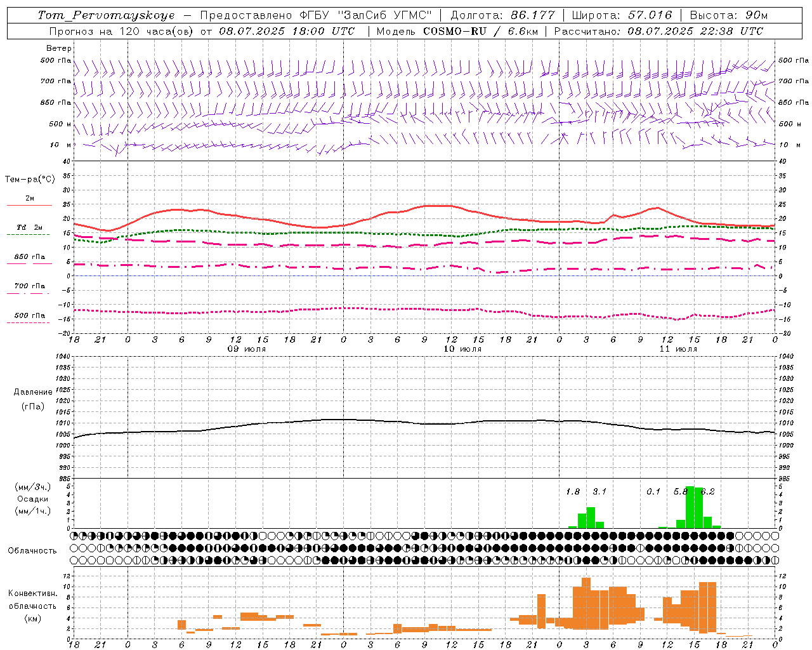
Task: Click the left pressure axis value 1040
Action: pyautogui.click(x=63, y=356)
